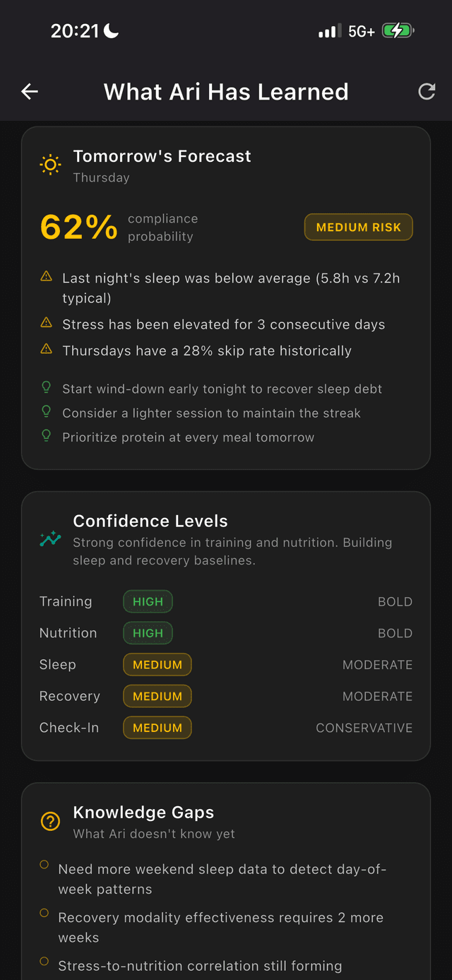Tap the refresh icon top right
Image resolution: width=452 pixels, height=980 pixels.
427,91
